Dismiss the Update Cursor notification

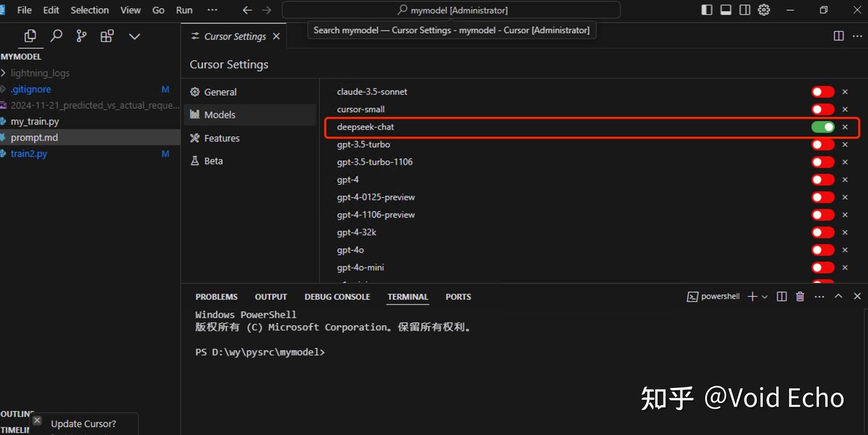pyautogui.click(x=37, y=420)
